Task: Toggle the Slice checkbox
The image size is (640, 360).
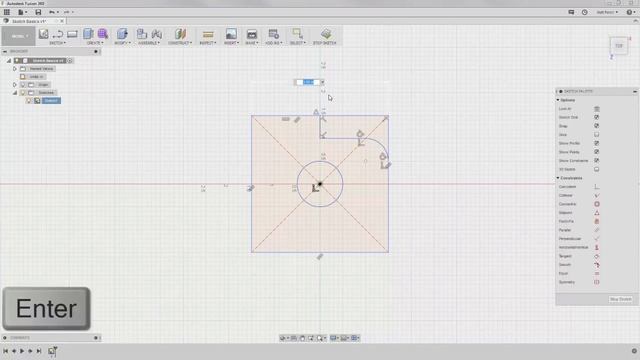Action: coord(597,134)
